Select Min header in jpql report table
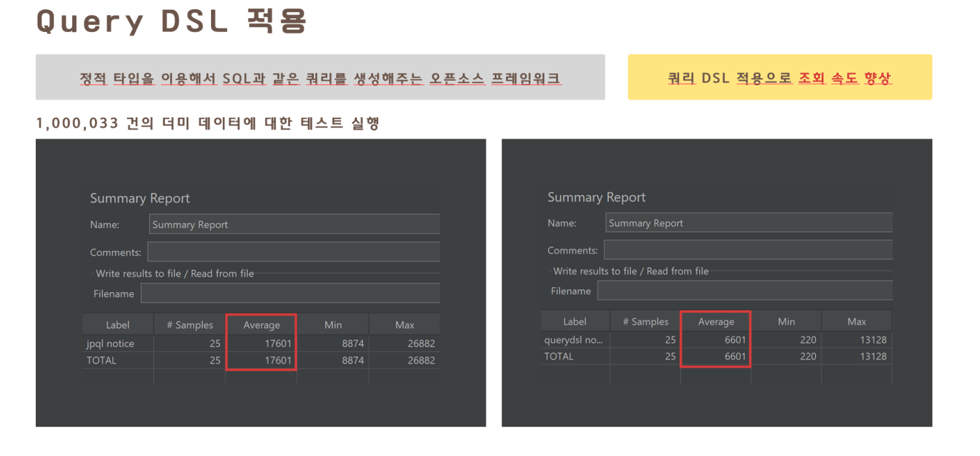The height and width of the screenshot is (456, 980). click(x=333, y=325)
